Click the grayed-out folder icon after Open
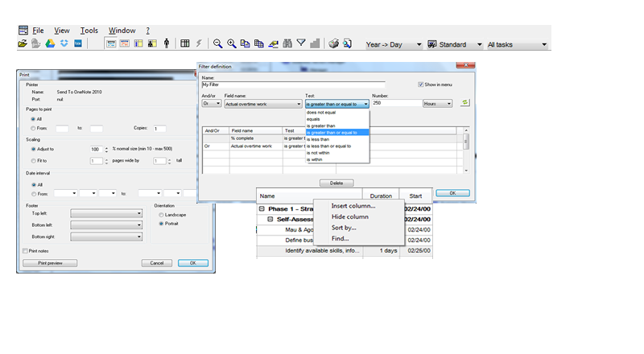The width and height of the screenshot is (644, 354). [36, 43]
